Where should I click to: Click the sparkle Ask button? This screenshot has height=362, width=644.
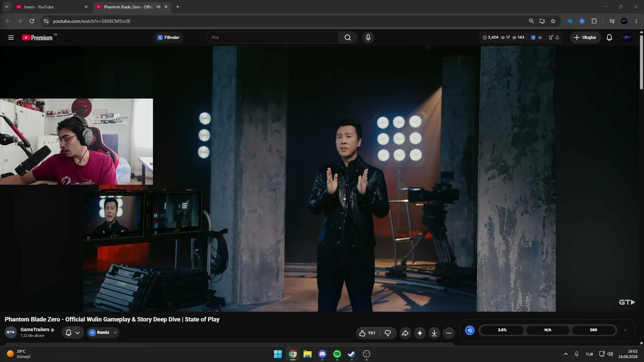[x=420, y=333]
